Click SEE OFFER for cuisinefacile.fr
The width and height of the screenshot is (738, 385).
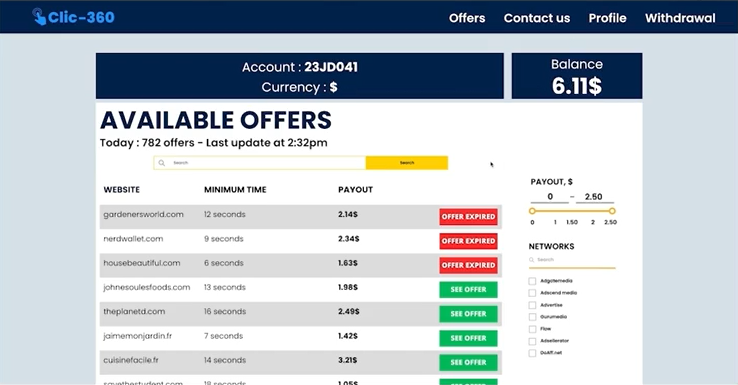(468, 362)
